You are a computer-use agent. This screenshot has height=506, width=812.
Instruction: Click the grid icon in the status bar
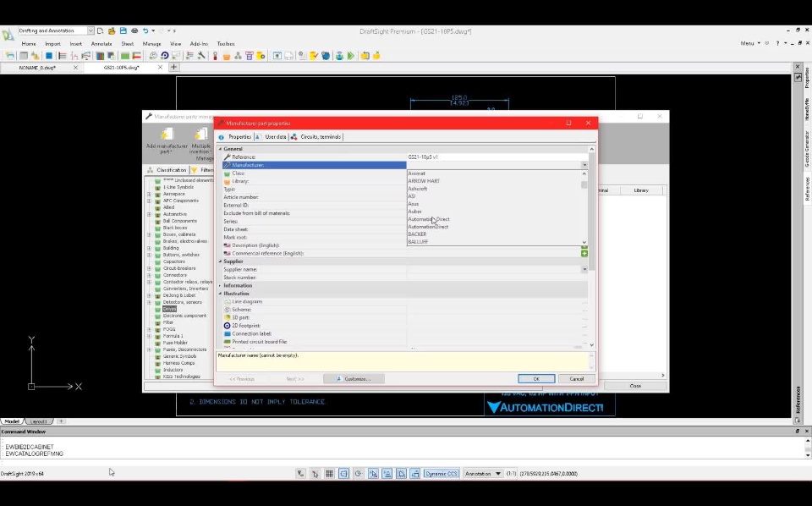[329, 473]
